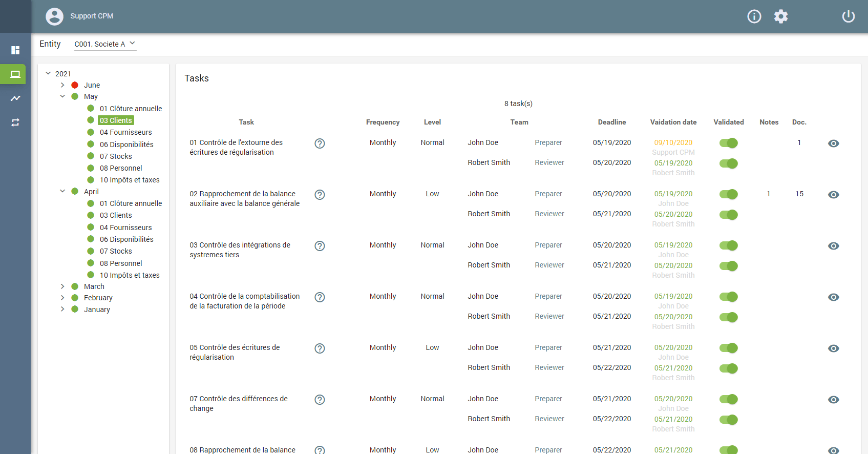Viewport: 868px width, 454px height.
Task: Open help icon for task 01 Contrôle de l'extourne
Action: click(x=320, y=143)
